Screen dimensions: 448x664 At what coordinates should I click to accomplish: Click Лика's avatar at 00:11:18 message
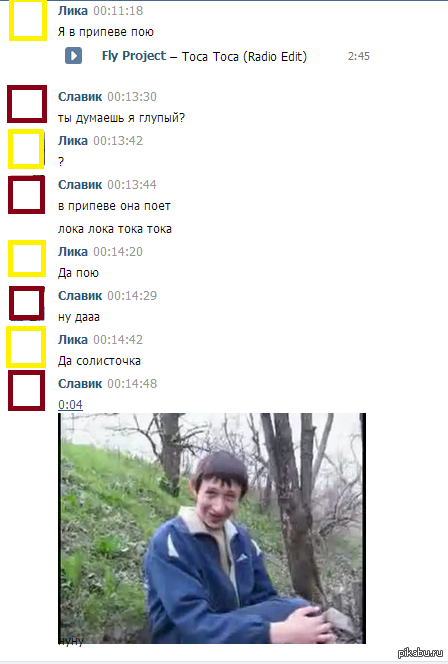[x=28, y=20]
